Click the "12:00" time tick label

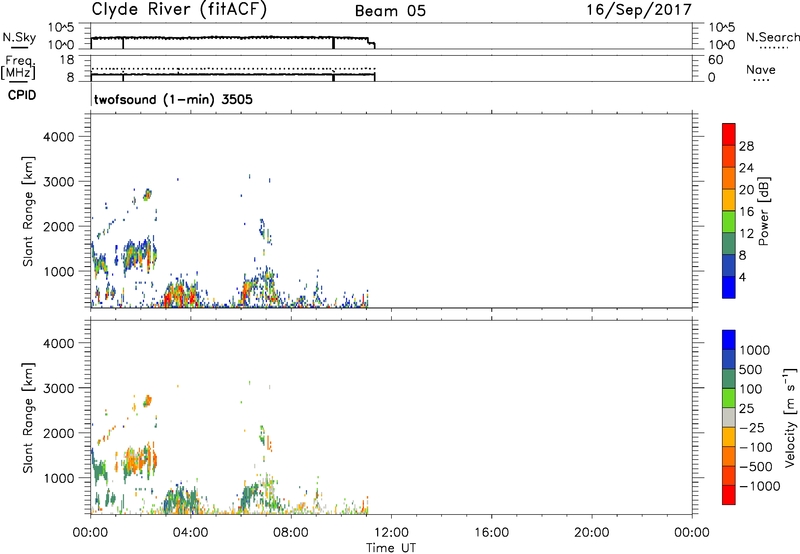click(391, 533)
